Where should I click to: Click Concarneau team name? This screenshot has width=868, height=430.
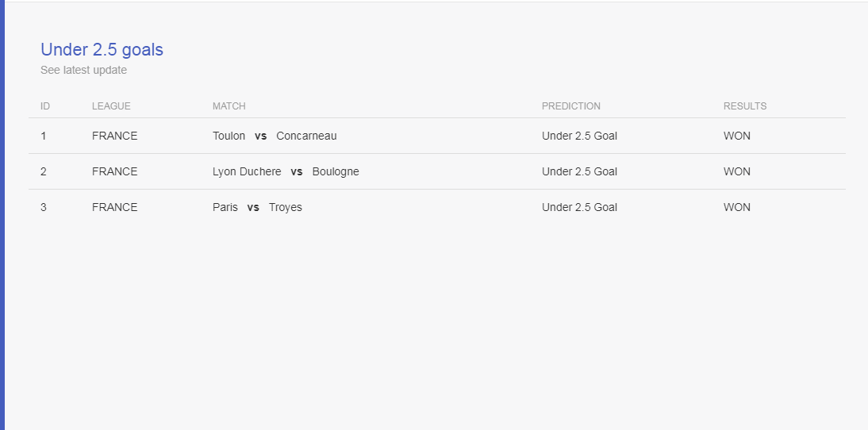306,136
